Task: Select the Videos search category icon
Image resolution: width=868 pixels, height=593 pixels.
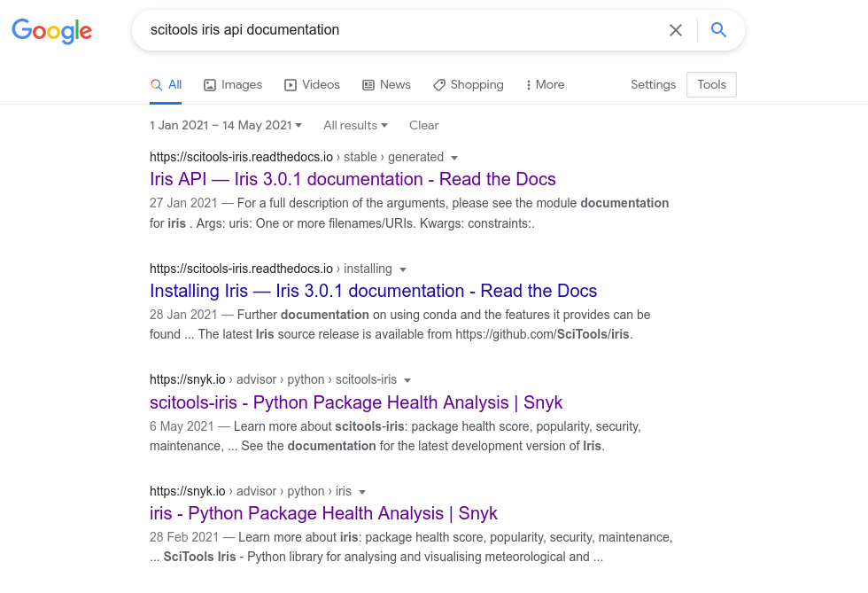Action: click(290, 84)
